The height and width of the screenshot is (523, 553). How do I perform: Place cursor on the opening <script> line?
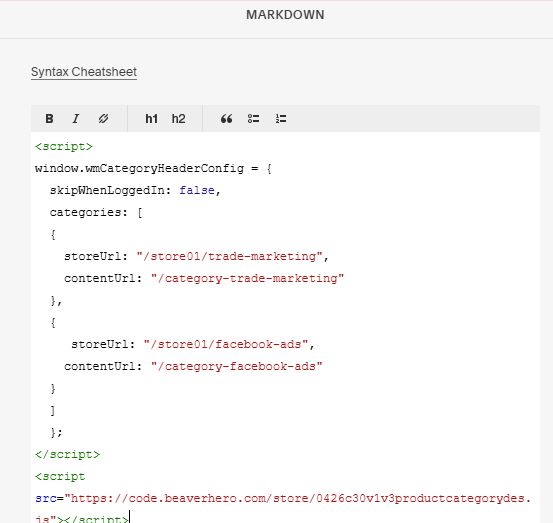coord(63,146)
